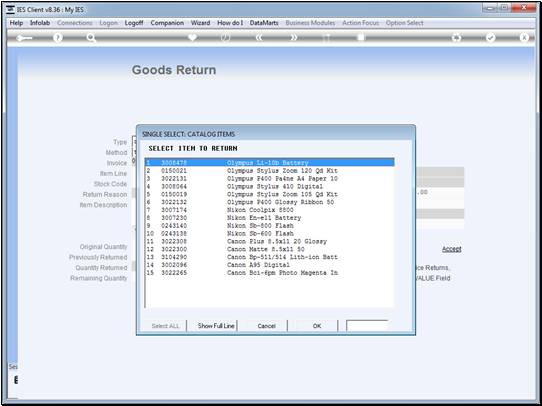Select Olympus P400 Pa4ne A4 Paper 10
Viewport: 542px width, 406px height.
coord(270,179)
